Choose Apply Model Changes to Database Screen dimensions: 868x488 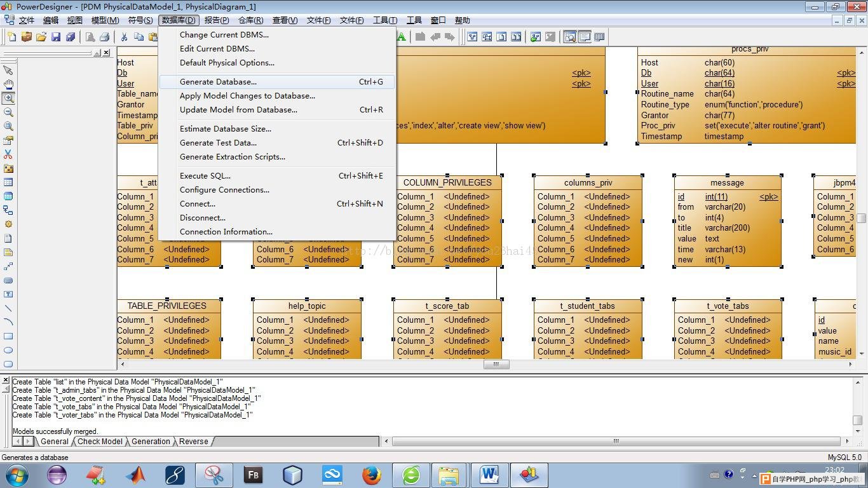[277, 96]
